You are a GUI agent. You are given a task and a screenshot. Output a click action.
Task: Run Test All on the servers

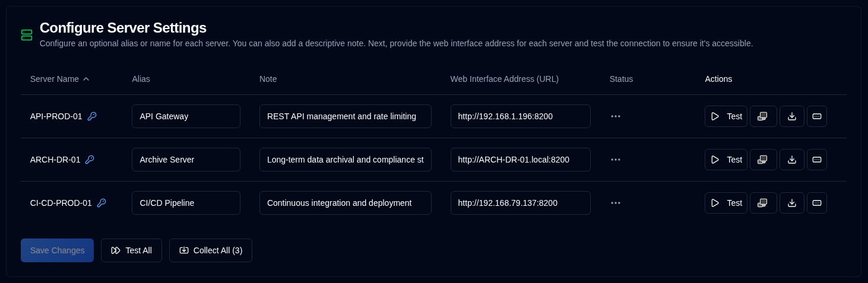pos(131,250)
